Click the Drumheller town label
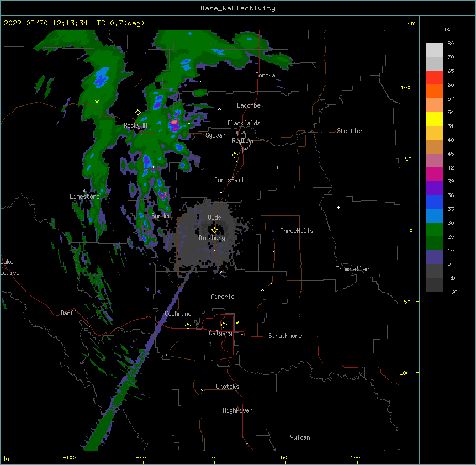Image resolution: width=476 pixels, height=465 pixels. (x=352, y=269)
